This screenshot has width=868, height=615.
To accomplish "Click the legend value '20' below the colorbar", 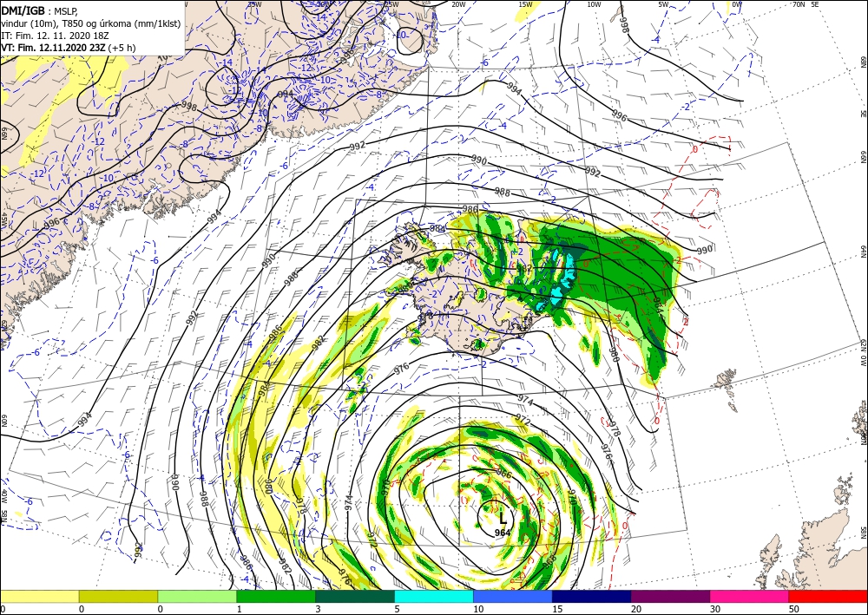I will 636,609.
